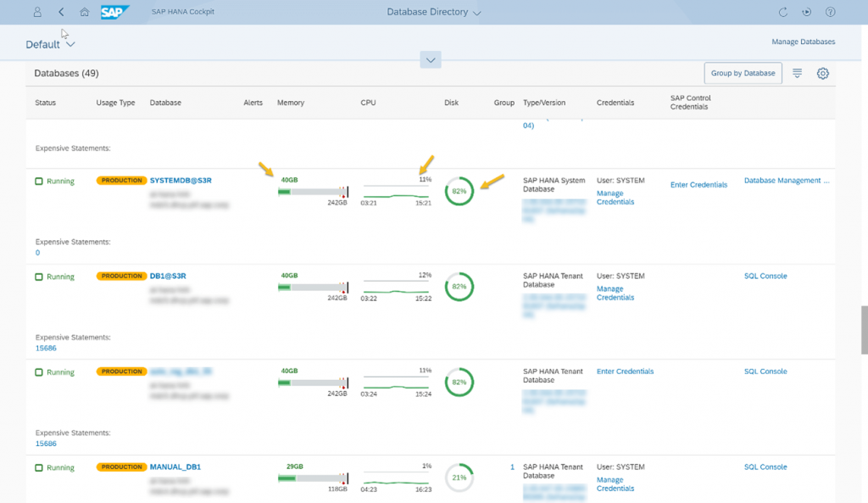Screen dimensions: 868x503
Task: Click the Group by Database button
Action: (x=743, y=73)
